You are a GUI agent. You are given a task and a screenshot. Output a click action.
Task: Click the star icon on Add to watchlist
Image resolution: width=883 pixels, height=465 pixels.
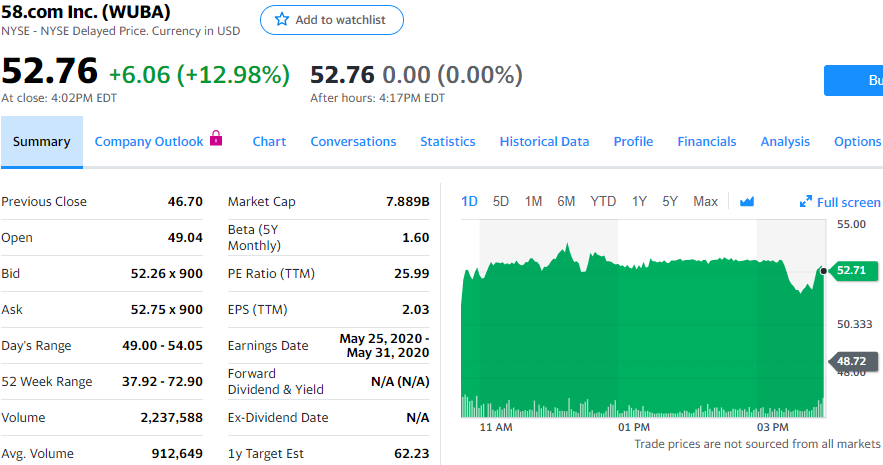pyautogui.click(x=282, y=20)
